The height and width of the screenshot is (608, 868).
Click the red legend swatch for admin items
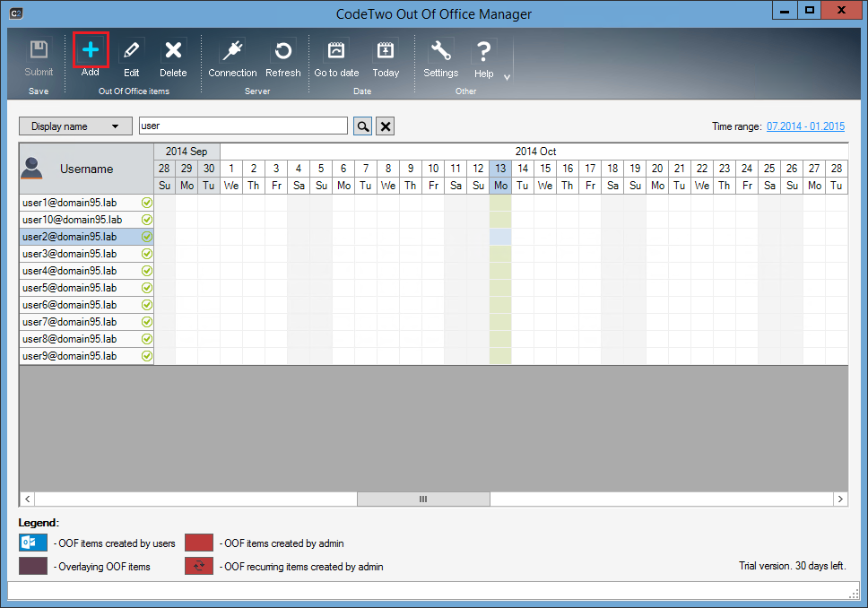click(199, 543)
